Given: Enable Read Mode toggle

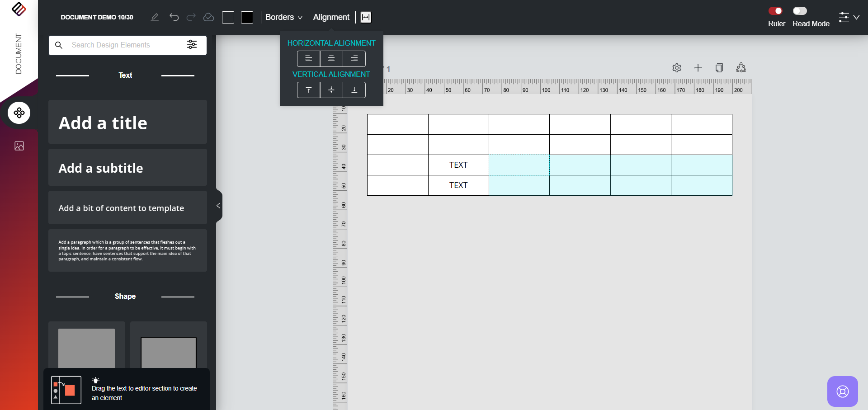Looking at the screenshot, I should (799, 11).
